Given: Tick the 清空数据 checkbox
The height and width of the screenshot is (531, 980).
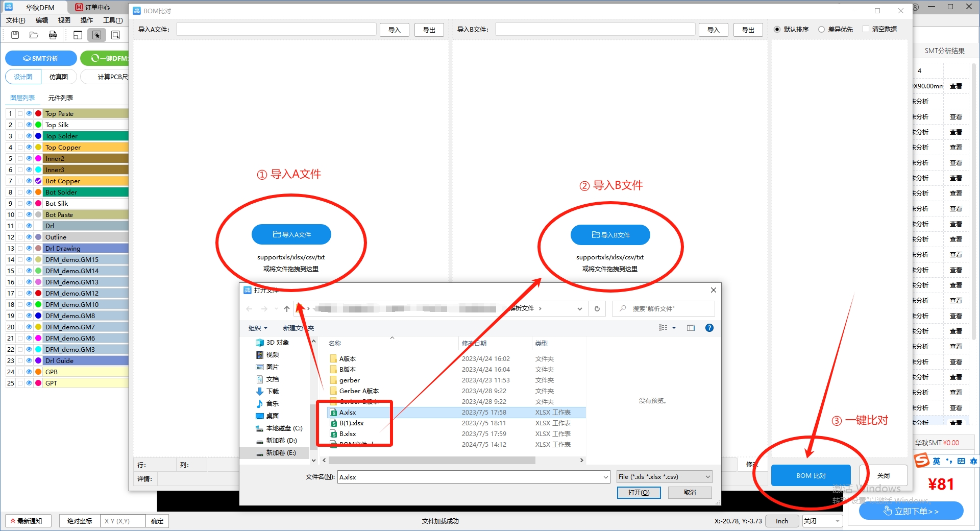Looking at the screenshot, I should [x=866, y=29].
